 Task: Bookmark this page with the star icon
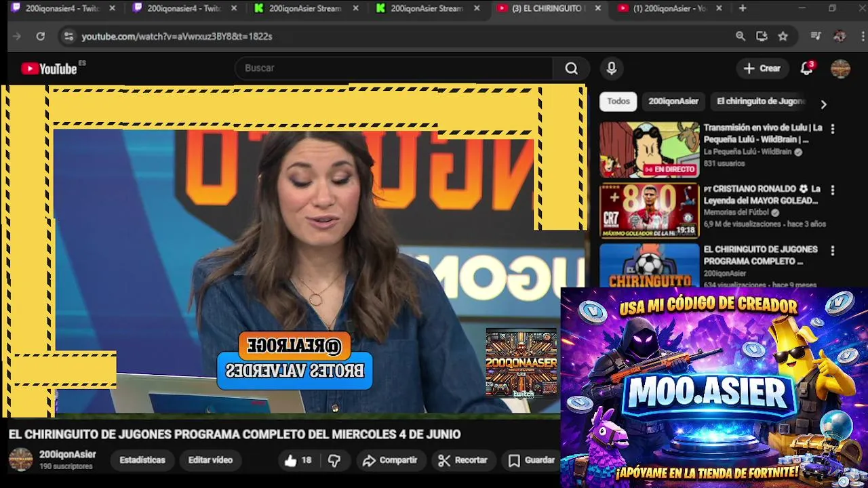point(783,37)
